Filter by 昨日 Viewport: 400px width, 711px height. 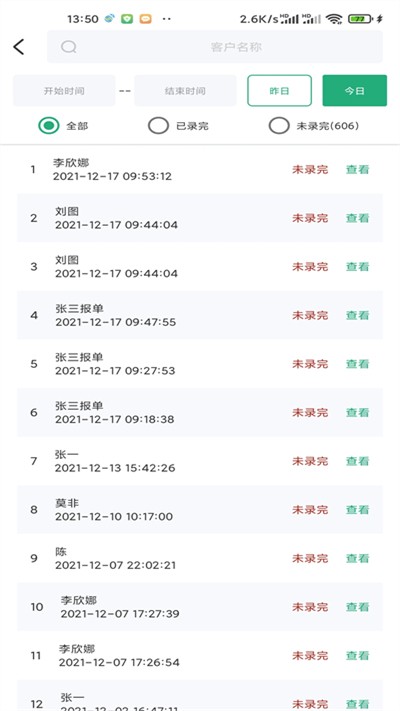(x=279, y=91)
